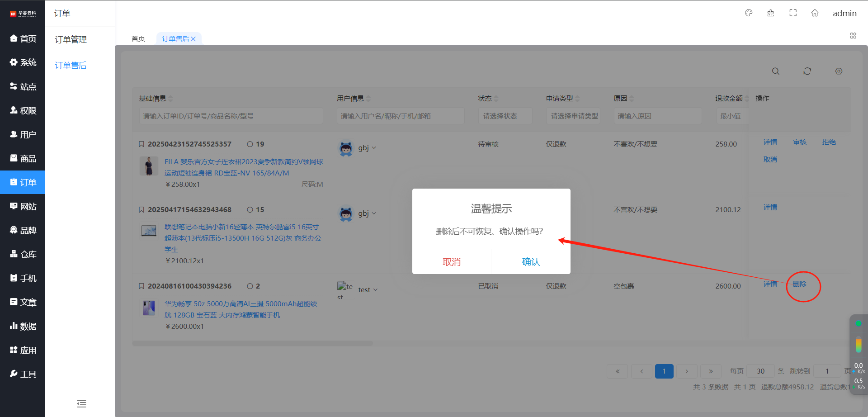Collapse the sidebar menu icon at bottom
868x417 pixels.
click(x=81, y=403)
